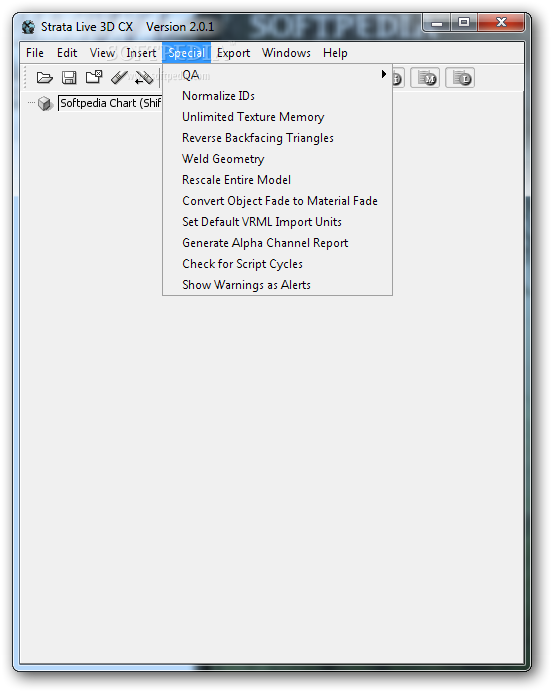Click the cube icon beside Softpedia Chart
Image resolution: width=552 pixels, height=692 pixels.
tap(45, 104)
